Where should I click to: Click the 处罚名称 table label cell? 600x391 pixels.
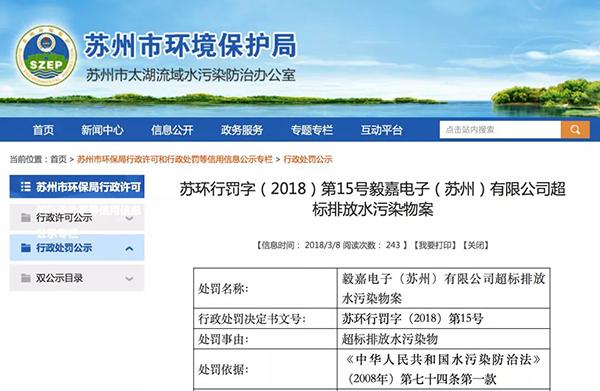pyautogui.click(x=265, y=288)
